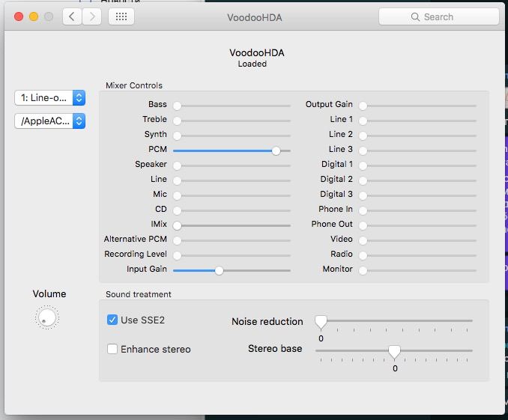Viewport: 508px width, 420px height.
Task: Click the Digital 1 slider knob
Action: pos(363,165)
